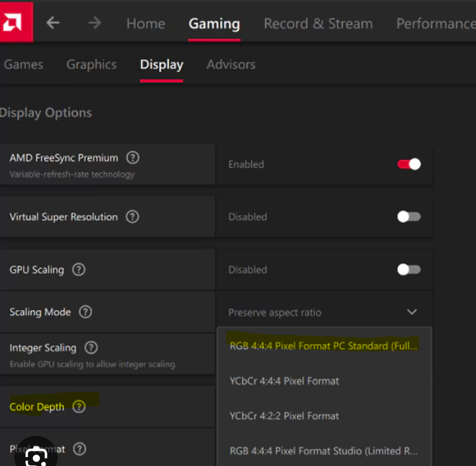Click the Scaling Mode label
The height and width of the screenshot is (466, 476).
point(40,312)
